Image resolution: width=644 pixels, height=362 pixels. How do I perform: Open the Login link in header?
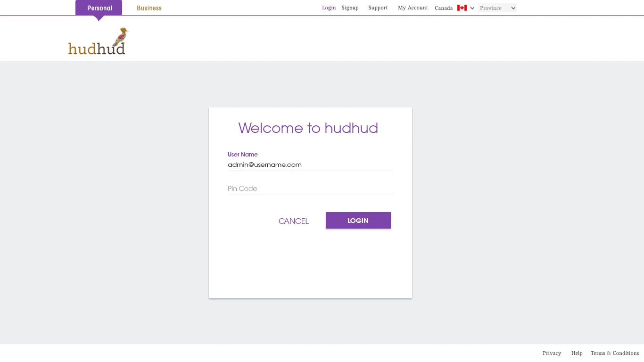329,8
